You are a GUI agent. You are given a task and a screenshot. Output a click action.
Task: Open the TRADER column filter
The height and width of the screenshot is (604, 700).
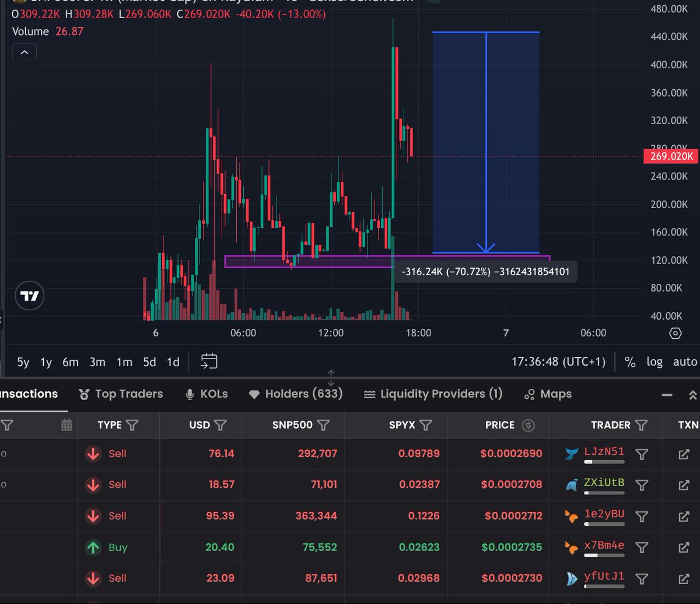tap(642, 425)
